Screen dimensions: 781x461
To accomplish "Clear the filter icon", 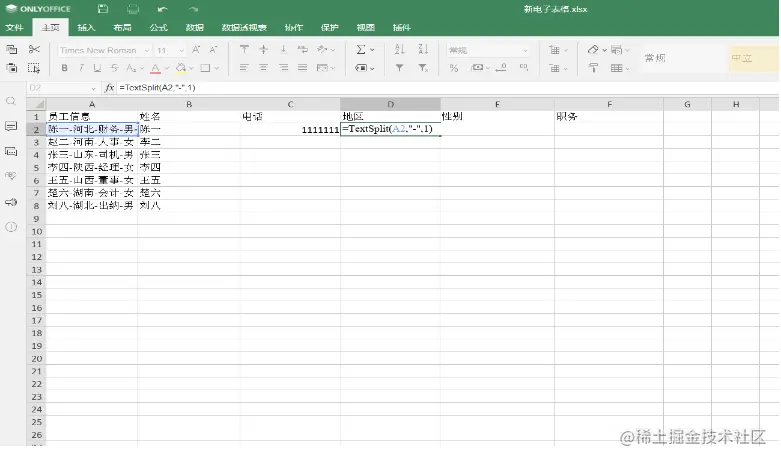I will (423, 68).
